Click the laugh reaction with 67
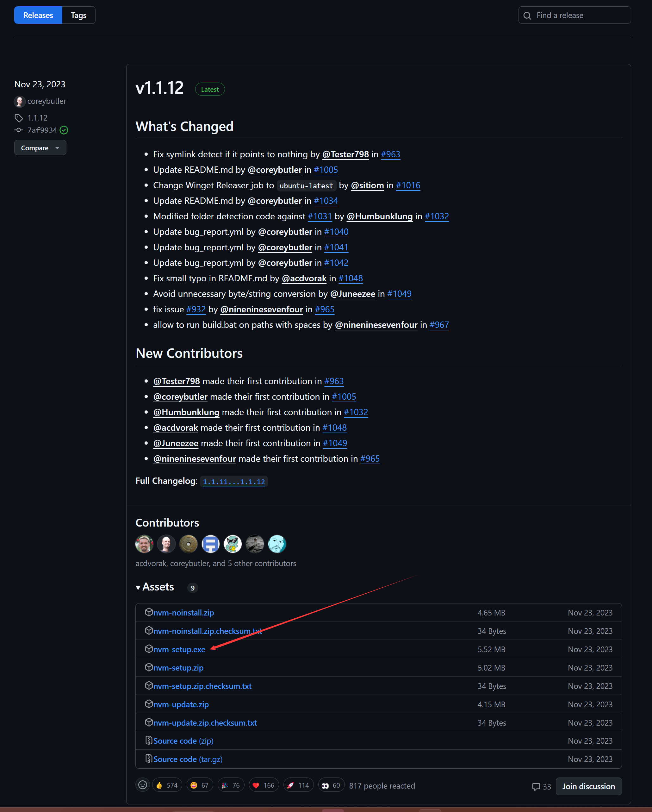Viewport: 652px width, 812px height. pos(200,785)
